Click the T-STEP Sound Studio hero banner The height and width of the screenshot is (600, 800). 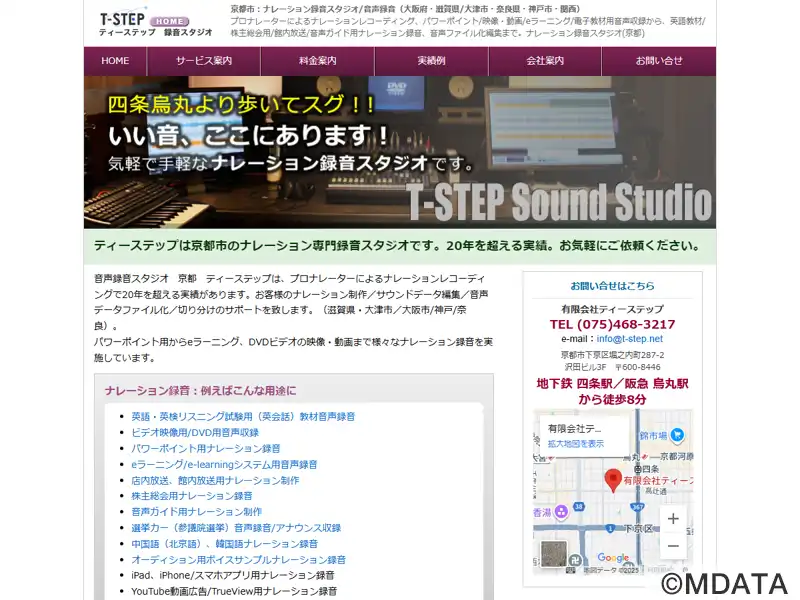400,152
